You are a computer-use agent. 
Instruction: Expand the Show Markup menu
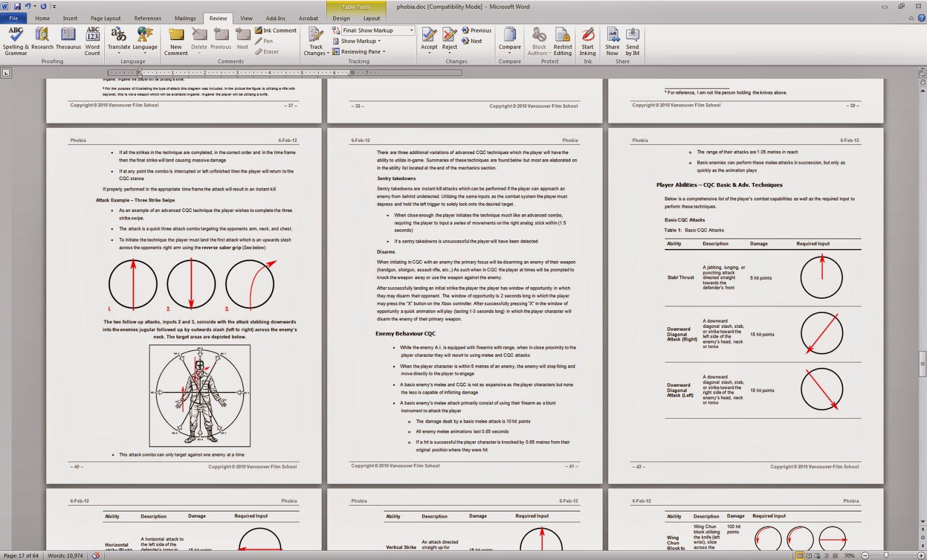[357, 41]
